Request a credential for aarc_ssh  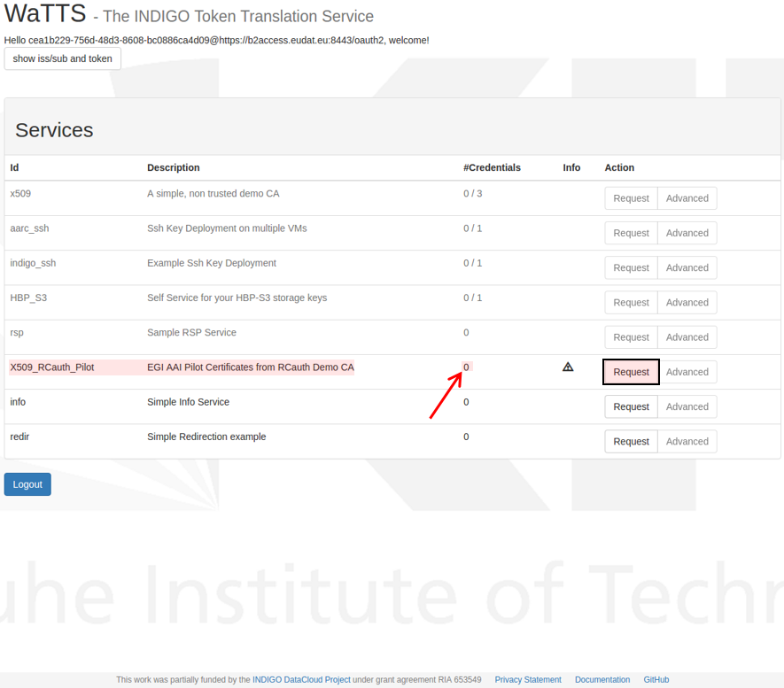click(631, 233)
